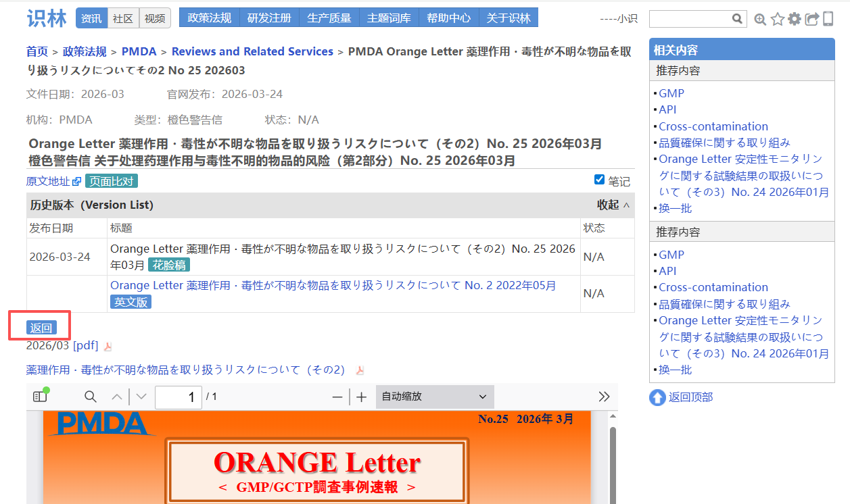Click the star favorite icon
The height and width of the screenshot is (504, 850).
(x=777, y=20)
